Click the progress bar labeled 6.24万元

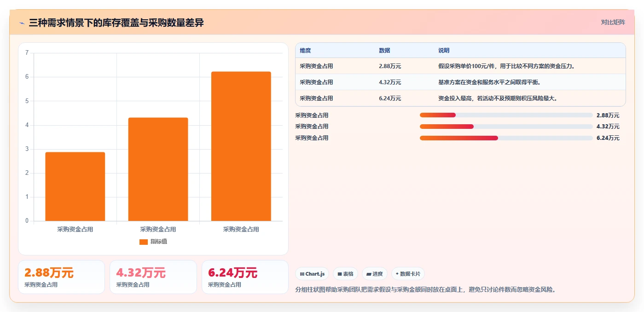tap(506, 138)
